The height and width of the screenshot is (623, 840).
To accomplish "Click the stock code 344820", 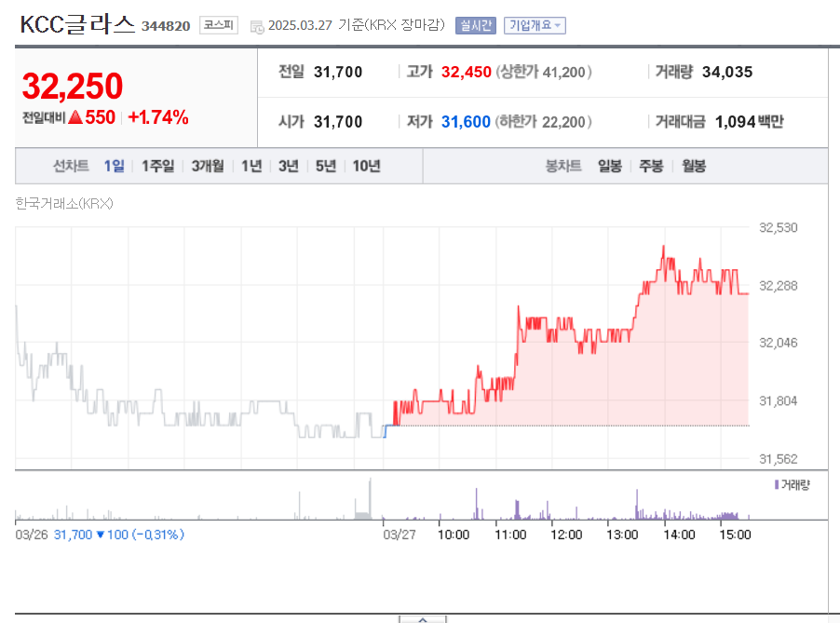I will 166,26.
